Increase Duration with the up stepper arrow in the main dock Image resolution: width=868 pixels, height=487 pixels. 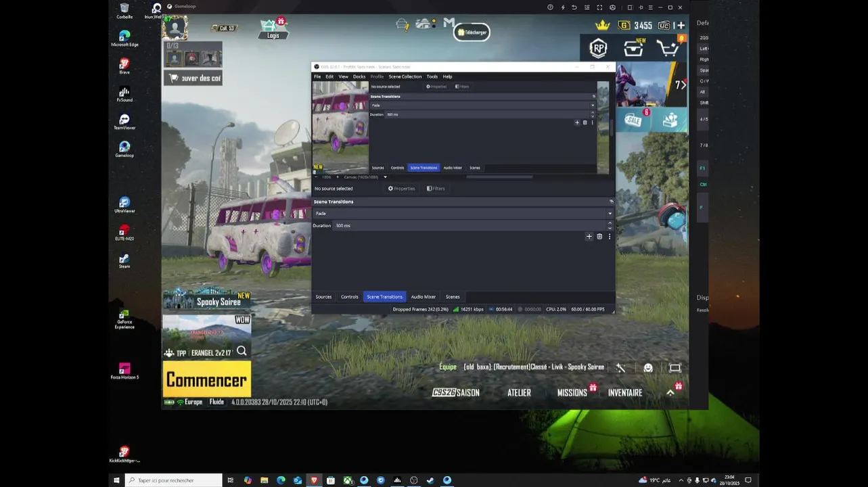pos(610,223)
